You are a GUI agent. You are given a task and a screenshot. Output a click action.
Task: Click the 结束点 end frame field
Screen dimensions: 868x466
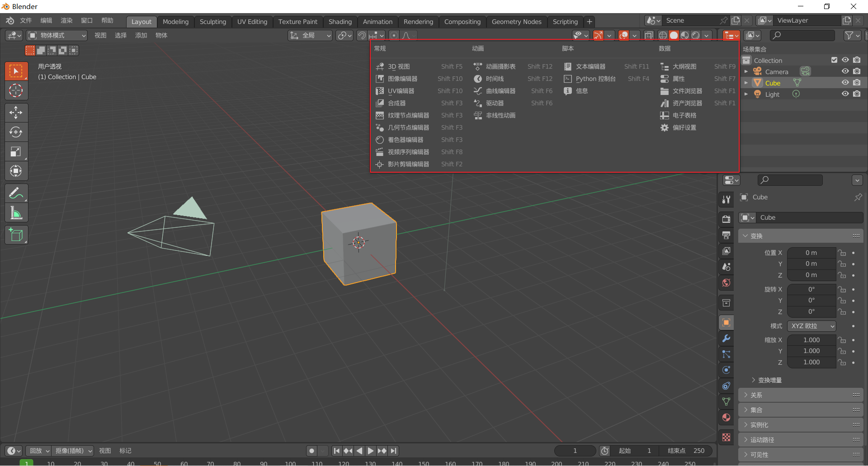686,451
